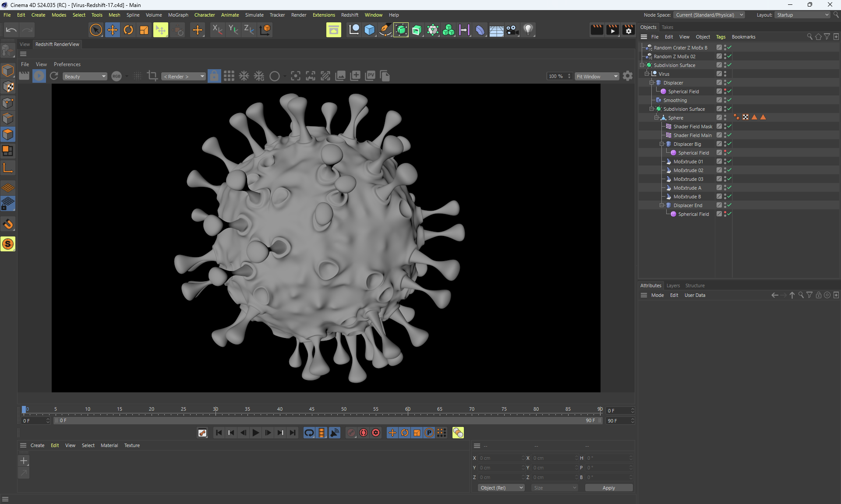The height and width of the screenshot is (504, 841).
Task: Click the Apply button in coordinates
Action: 608,488
